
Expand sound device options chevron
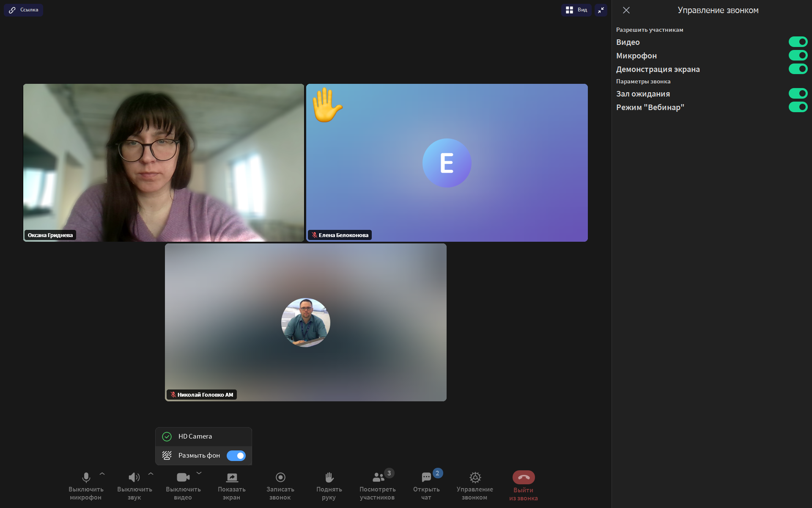click(x=151, y=474)
